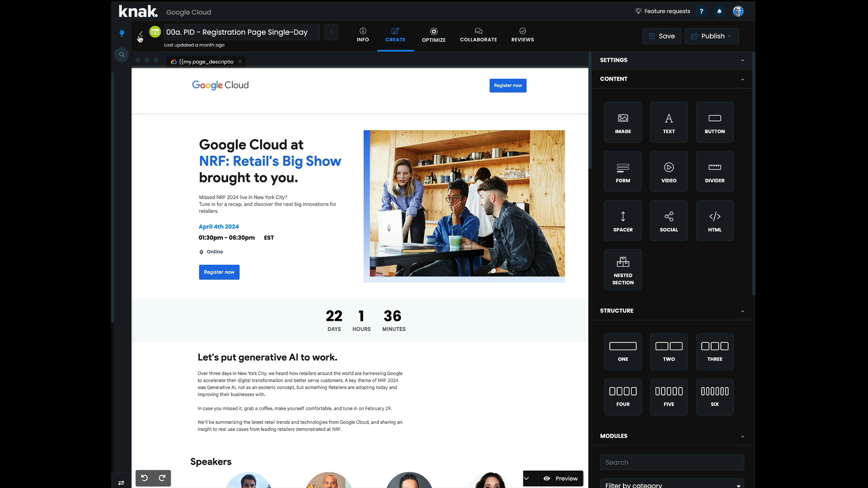The height and width of the screenshot is (488, 868).
Task: Open the user profile avatar
Action: click(738, 11)
